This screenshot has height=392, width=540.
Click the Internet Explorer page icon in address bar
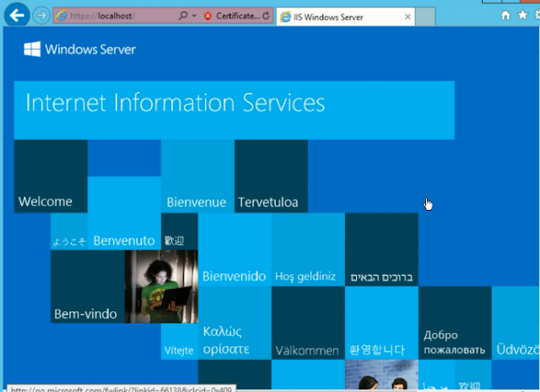pyautogui.click(x=62, y=16)
